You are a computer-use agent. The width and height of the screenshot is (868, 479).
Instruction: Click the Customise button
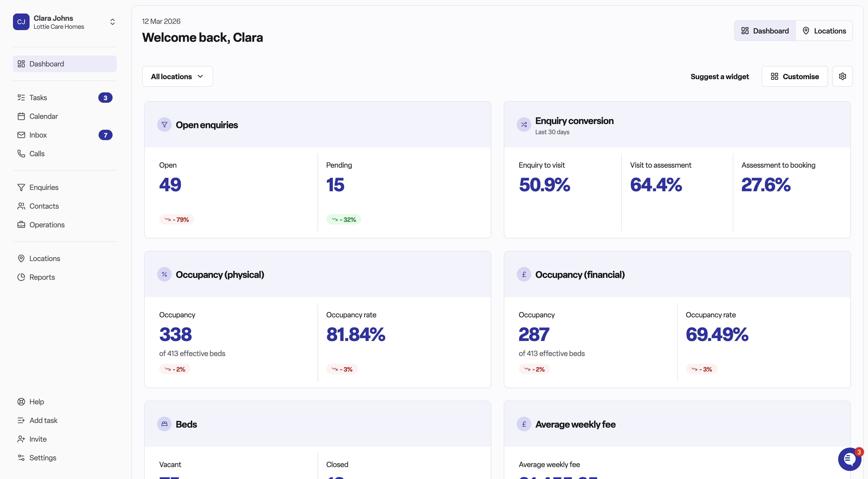pos(795,77)
